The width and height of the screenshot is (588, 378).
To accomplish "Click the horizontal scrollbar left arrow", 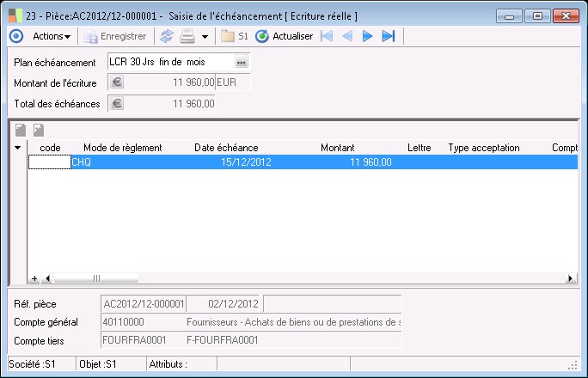I will click(x=47, y=278).
